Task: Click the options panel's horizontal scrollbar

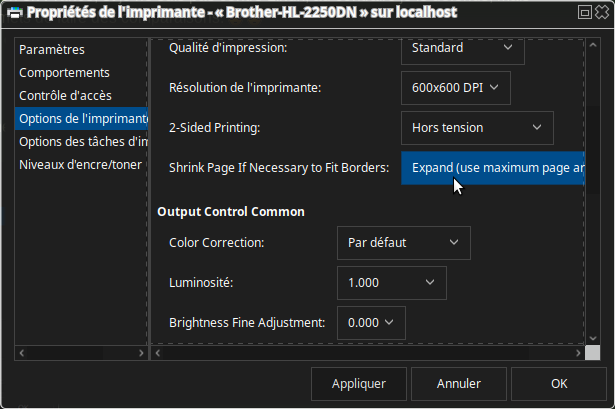Action: pos(365,353)
